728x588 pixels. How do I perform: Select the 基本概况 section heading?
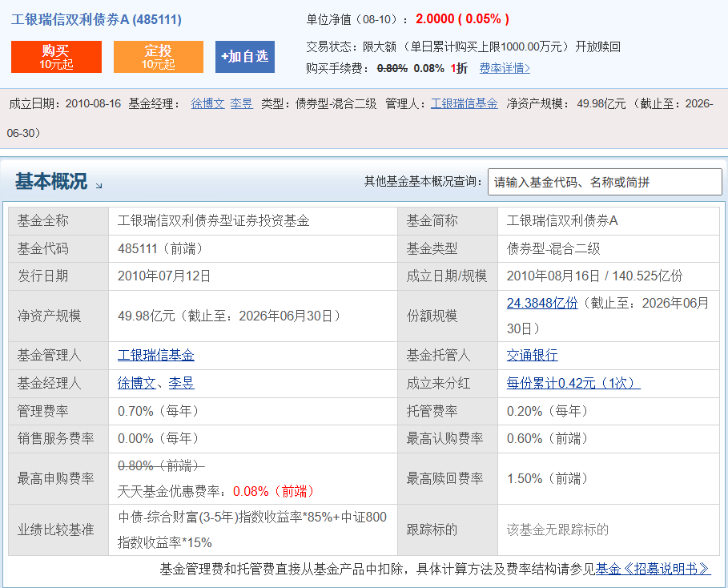click(51, 181)
